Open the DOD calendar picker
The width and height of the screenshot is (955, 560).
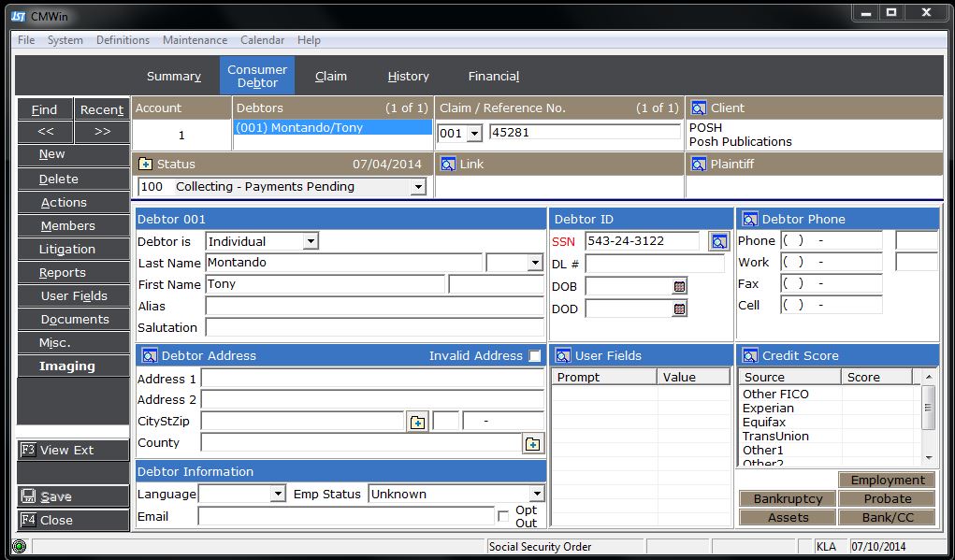(x=680, y=309)
